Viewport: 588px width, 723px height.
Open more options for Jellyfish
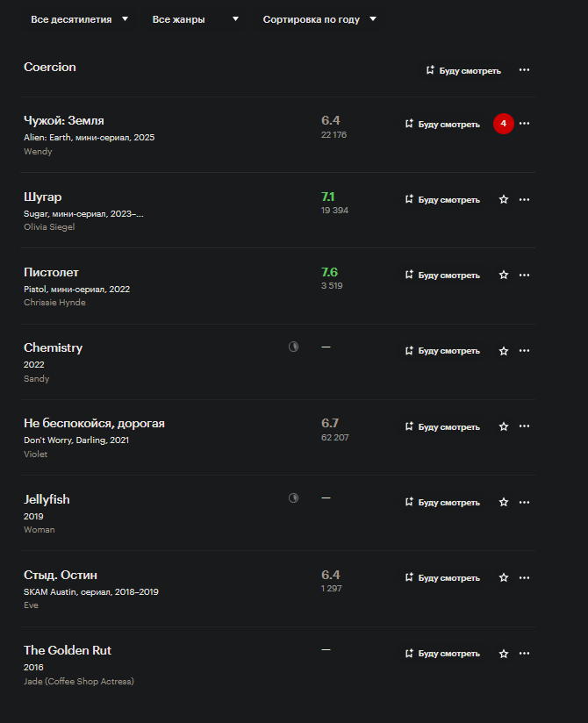coord(524,502)
